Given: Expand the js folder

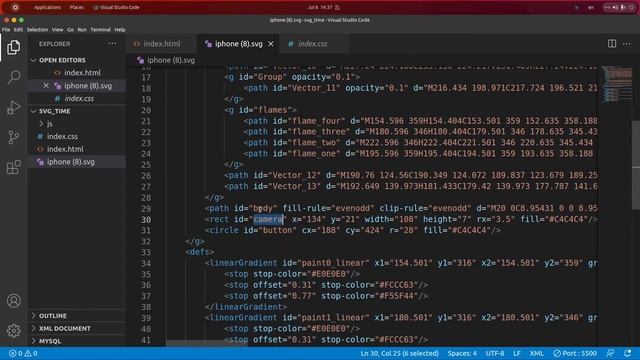Looking at the screenshot, I should pos(49,123).
